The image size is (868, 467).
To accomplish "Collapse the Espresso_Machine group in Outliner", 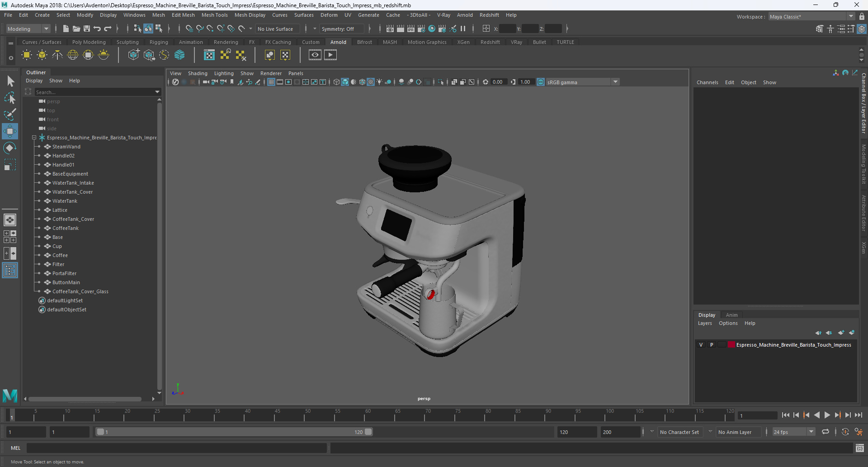I will [x=34, y=138].
